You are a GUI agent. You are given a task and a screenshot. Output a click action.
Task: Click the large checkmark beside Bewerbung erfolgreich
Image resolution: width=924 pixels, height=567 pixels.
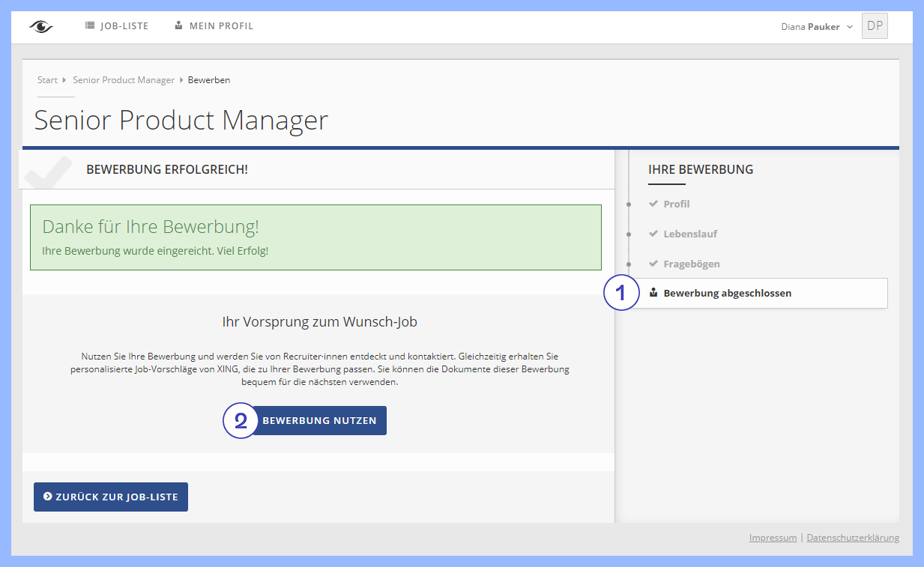[49, 171]
